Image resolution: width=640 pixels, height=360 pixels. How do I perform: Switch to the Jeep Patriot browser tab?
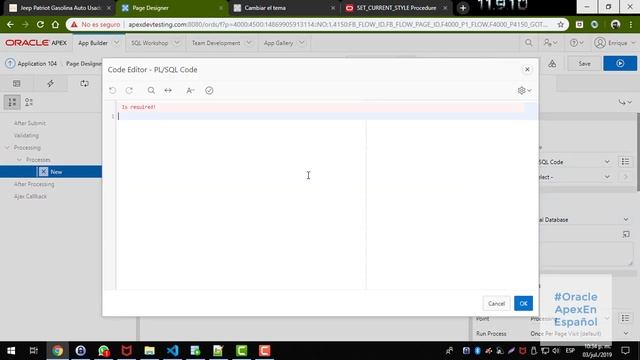click(x=59, y=8)
